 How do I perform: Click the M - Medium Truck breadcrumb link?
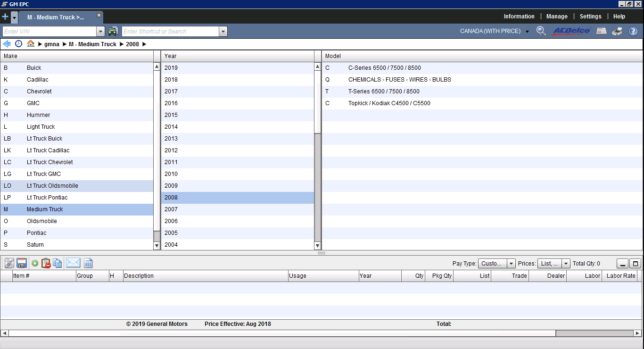click(92, 44)
